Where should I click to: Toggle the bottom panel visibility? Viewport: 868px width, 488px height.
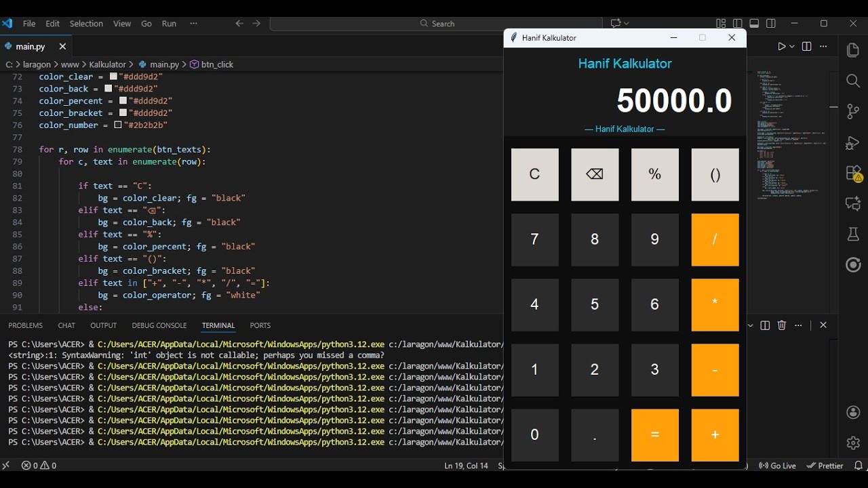pos(754,24)
